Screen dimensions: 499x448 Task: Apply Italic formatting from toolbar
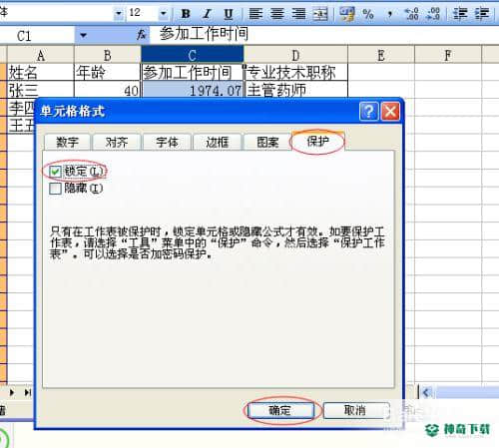tap(208, 14)
